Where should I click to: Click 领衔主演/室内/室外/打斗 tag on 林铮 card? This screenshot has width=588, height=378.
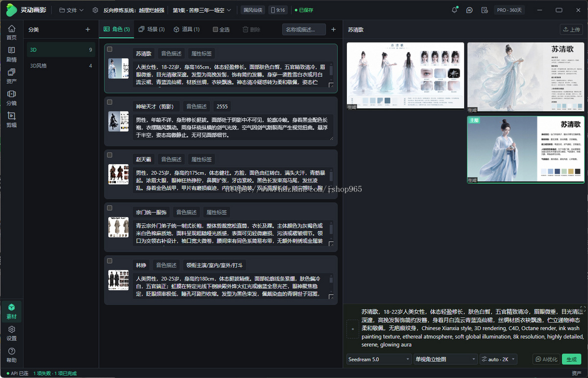click(x=214, y=265)
